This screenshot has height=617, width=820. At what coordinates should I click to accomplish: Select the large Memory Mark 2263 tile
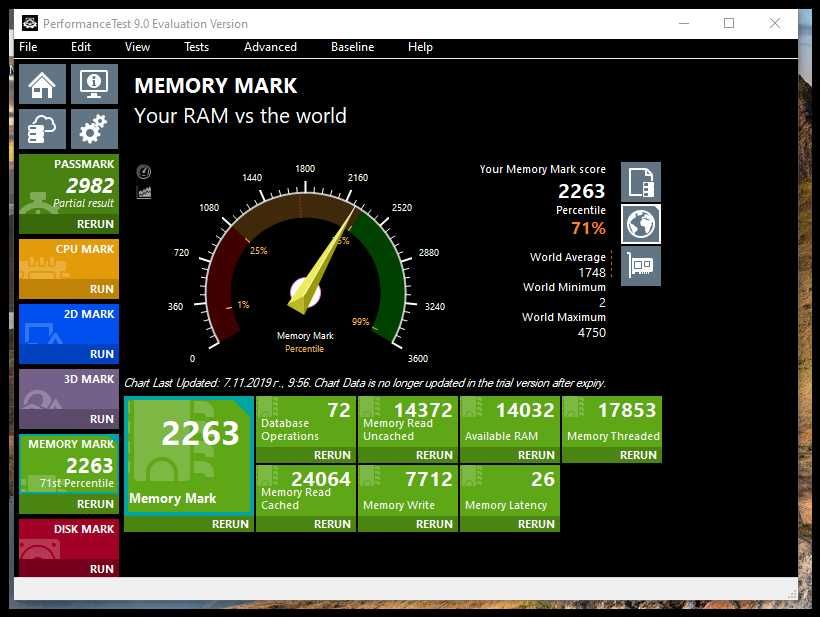(x=189, y=455)
